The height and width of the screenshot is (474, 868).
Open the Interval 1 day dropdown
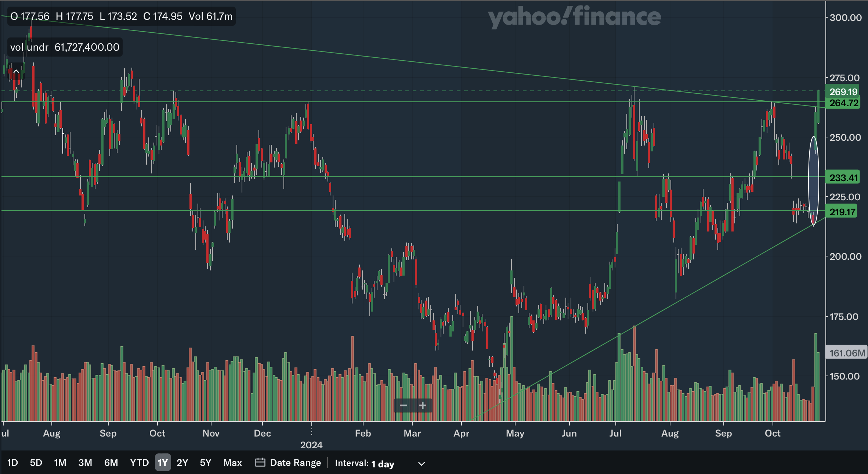(x=382, y=464)
